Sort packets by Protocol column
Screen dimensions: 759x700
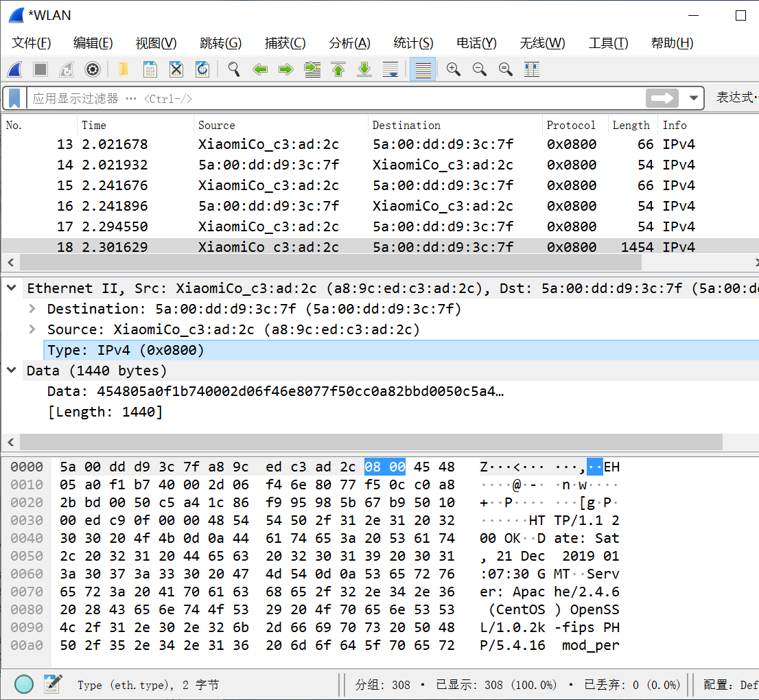[575, 125]
